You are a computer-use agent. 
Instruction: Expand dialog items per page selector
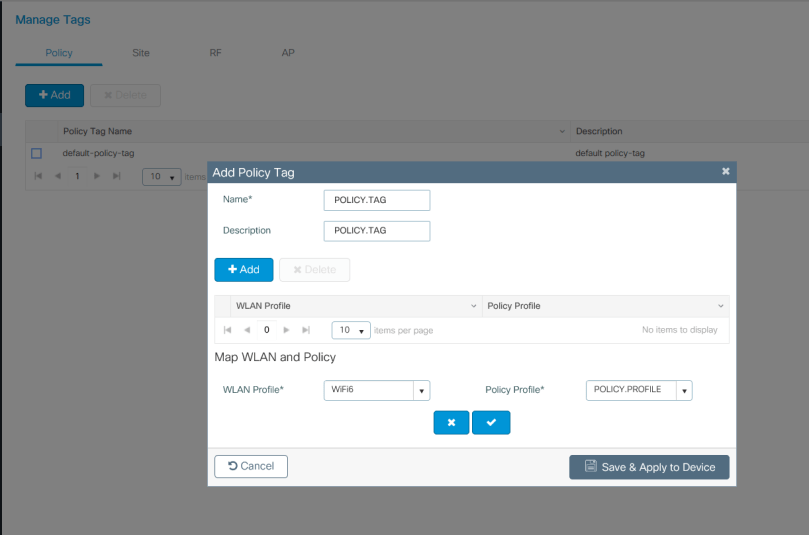tap(351, 330)
